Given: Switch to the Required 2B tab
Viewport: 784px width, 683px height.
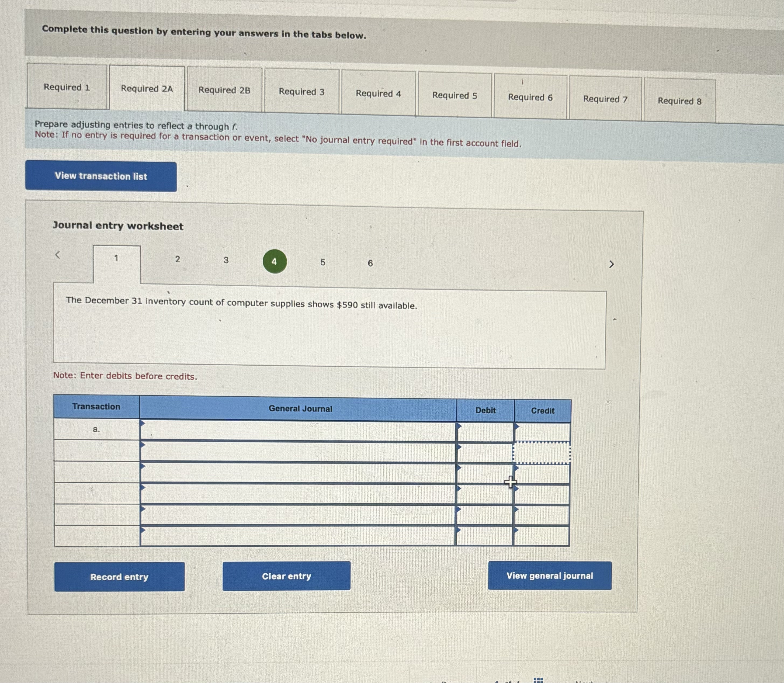Looking at the screenshot, I should pyautogui.click(x=224, y=90).
